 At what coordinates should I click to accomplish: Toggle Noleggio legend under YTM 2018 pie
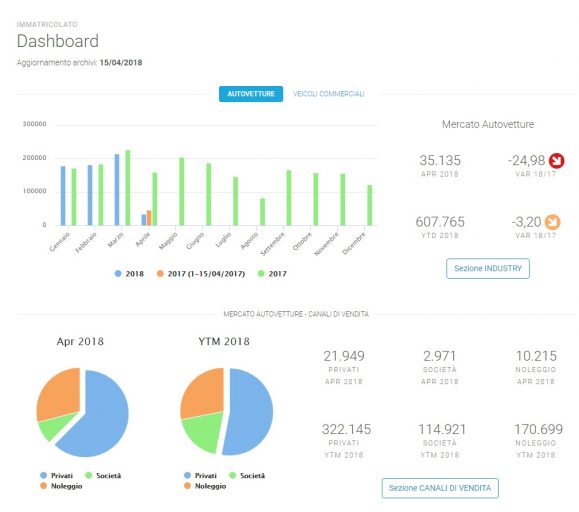(205, 486)
